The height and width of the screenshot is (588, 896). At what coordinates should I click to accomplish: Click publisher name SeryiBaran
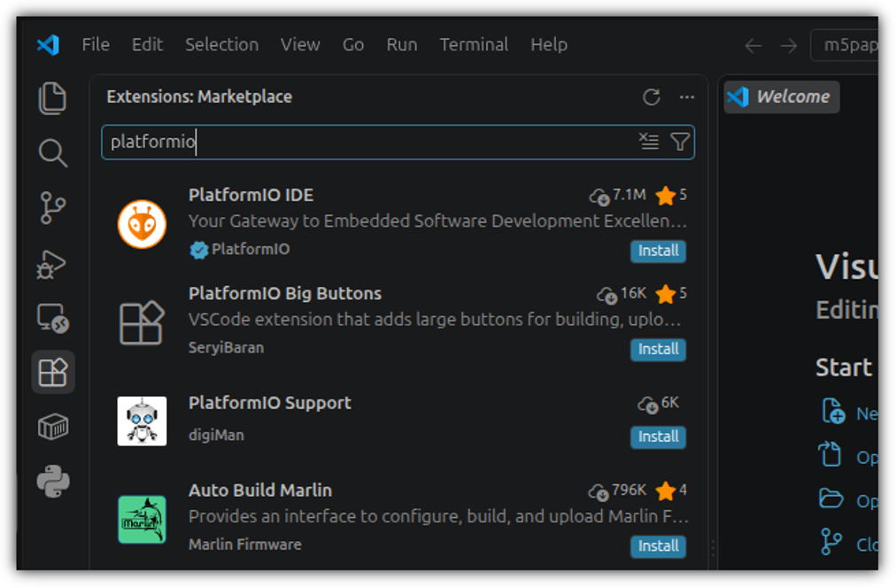coord(227,348)
